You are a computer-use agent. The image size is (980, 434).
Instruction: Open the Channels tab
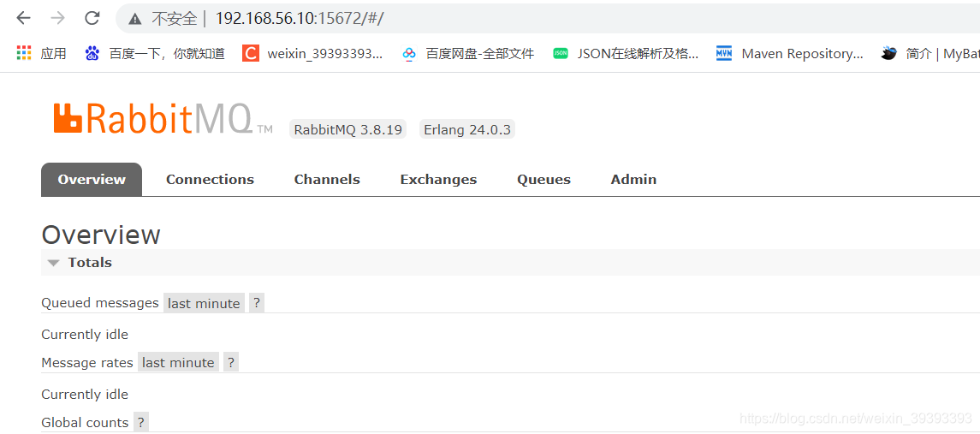point(327,180)
